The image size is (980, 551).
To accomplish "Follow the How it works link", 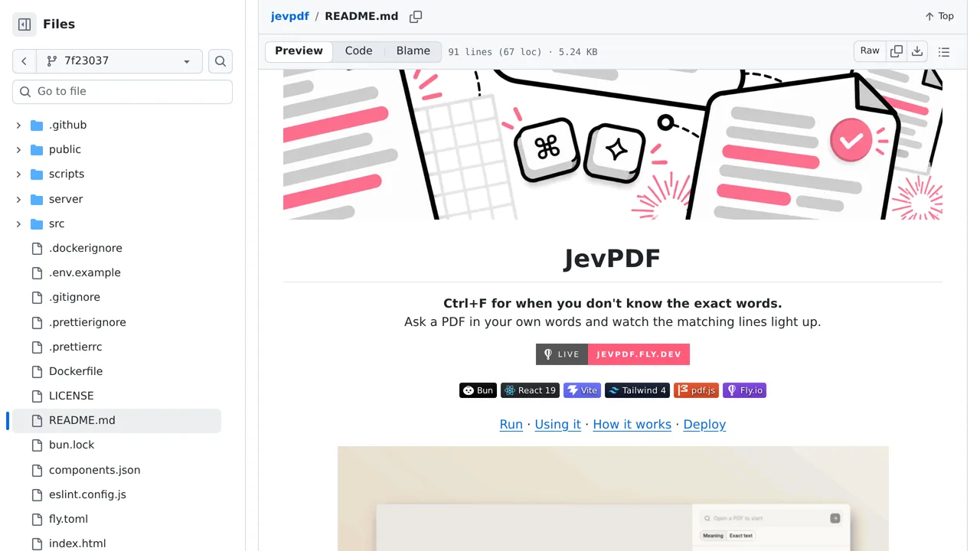I will click(632, 425).
